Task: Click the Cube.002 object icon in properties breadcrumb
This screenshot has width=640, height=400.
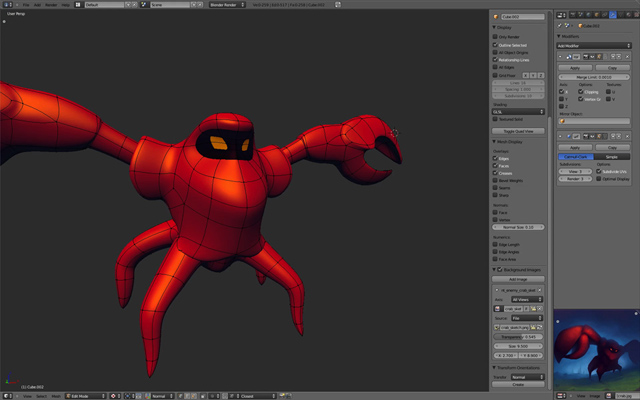Action: (579, 25)
